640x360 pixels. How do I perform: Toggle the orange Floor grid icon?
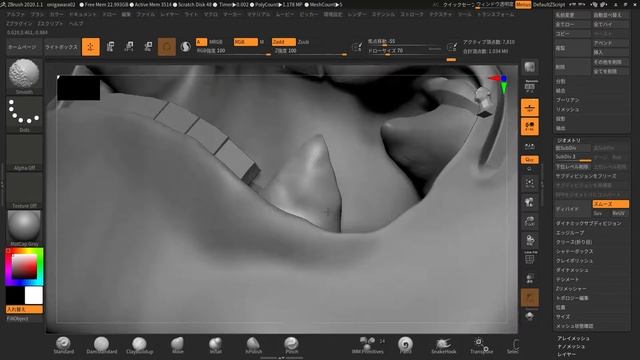(x=530, y=108)
